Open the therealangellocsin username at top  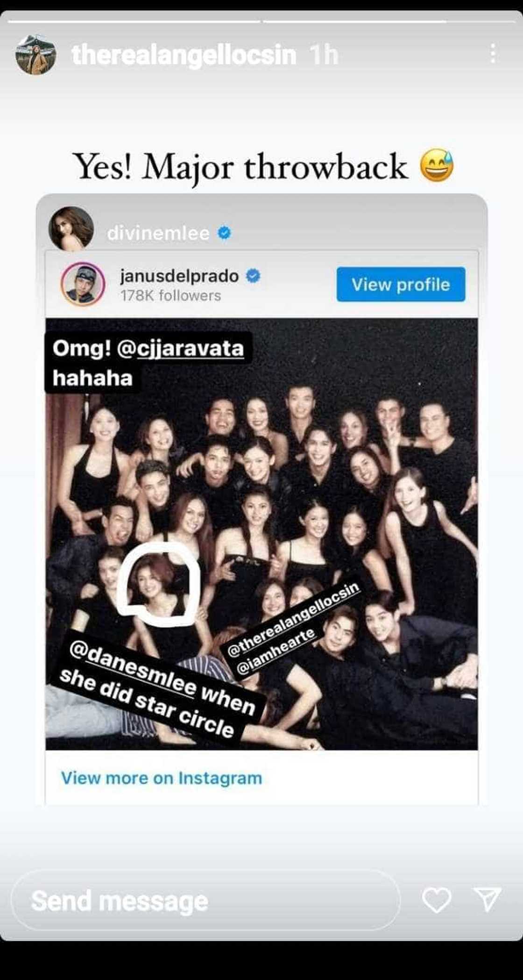[x=184, y=55]
